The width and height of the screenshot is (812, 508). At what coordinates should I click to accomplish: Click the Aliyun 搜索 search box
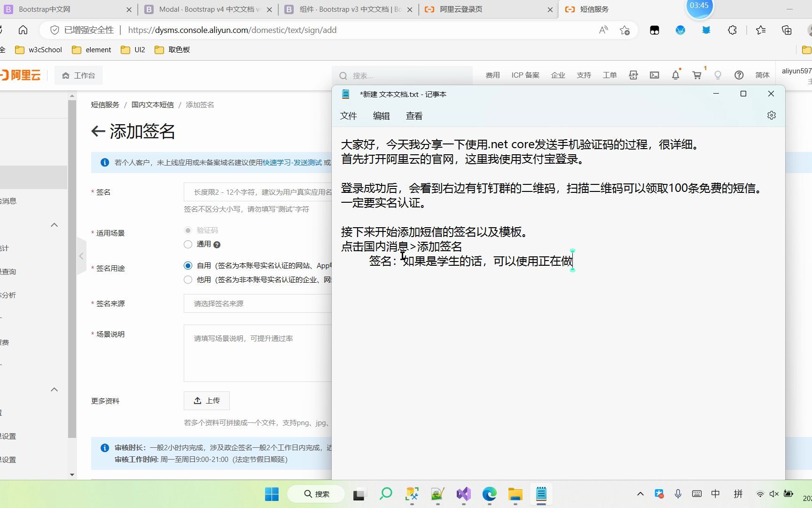point(402,76)
